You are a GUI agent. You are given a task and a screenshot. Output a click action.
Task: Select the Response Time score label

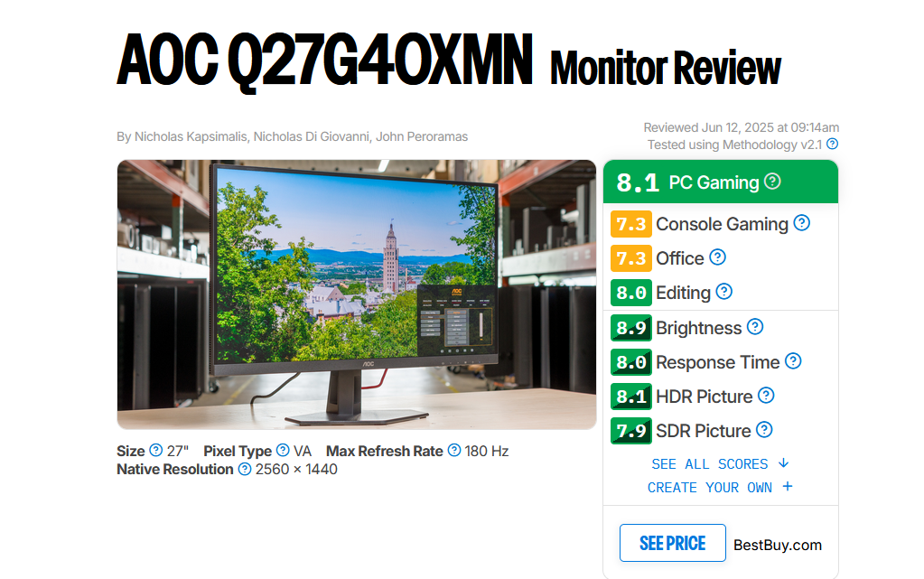[x=718, y=362]
